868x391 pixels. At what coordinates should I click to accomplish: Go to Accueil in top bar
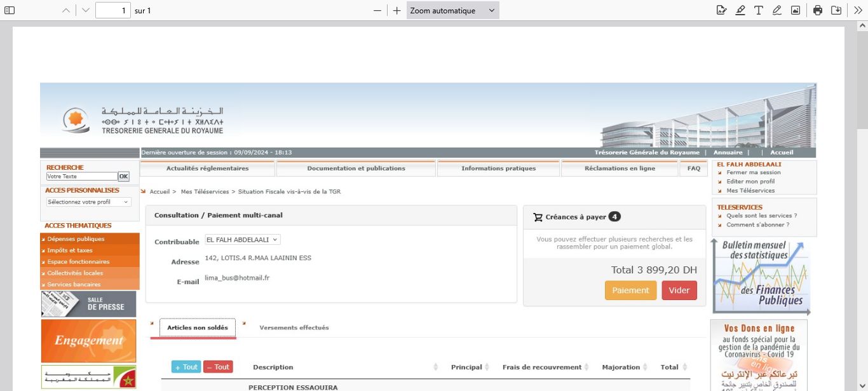click(x=782, y=153)
